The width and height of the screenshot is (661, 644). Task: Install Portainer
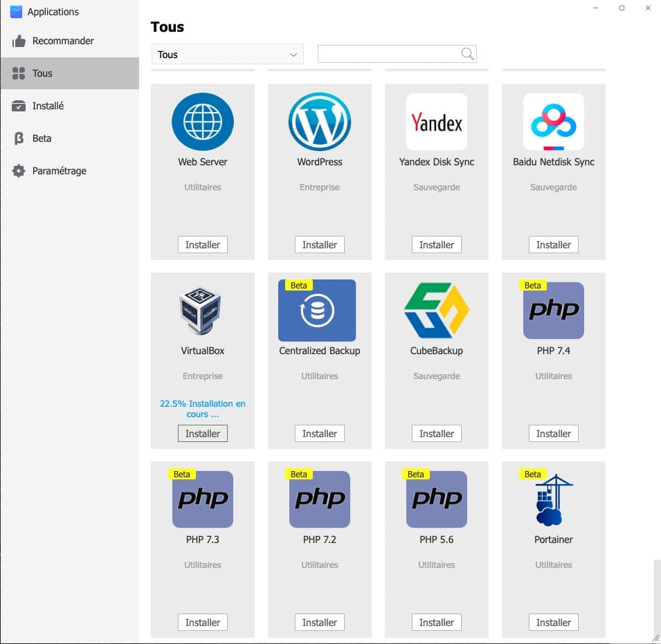coord(554,623)
